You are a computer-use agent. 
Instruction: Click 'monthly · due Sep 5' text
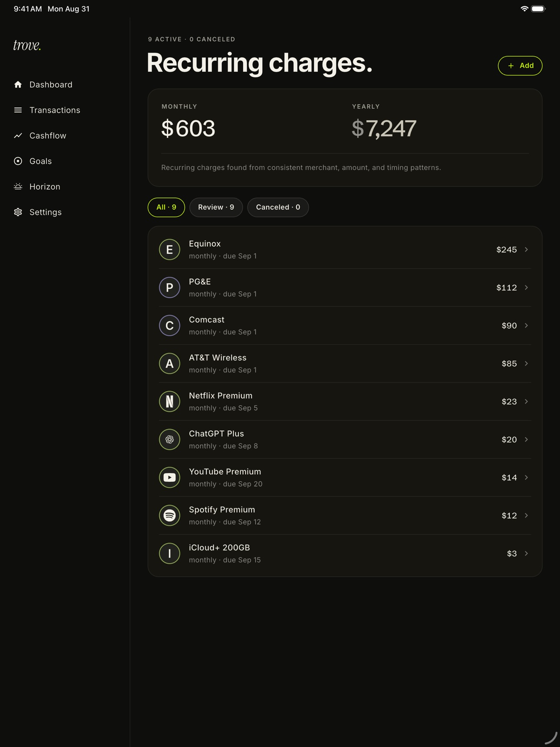(223, 408)
